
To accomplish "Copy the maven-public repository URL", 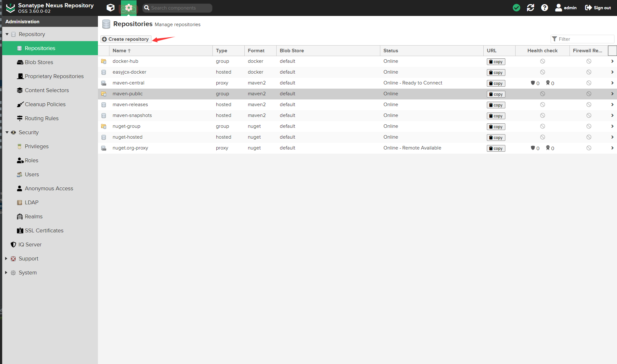I will tap(496, 94).
